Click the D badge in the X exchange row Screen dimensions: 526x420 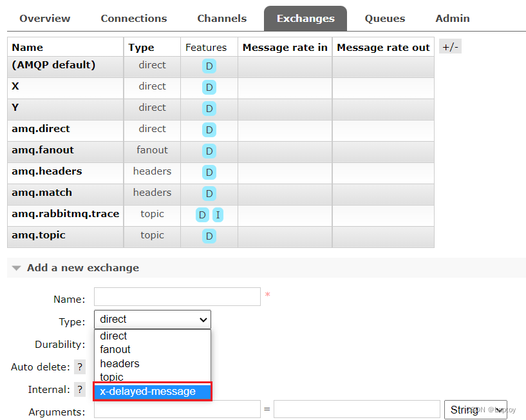(209, 88)
